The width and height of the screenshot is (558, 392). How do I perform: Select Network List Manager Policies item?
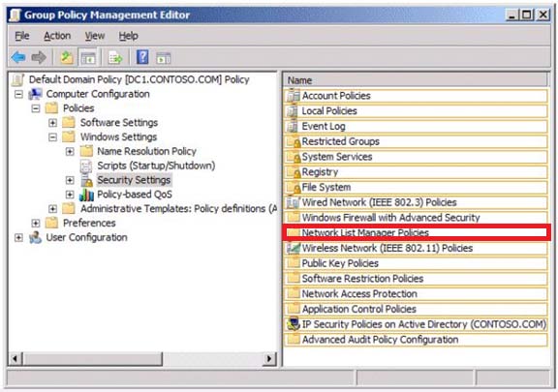click(417, 232)
